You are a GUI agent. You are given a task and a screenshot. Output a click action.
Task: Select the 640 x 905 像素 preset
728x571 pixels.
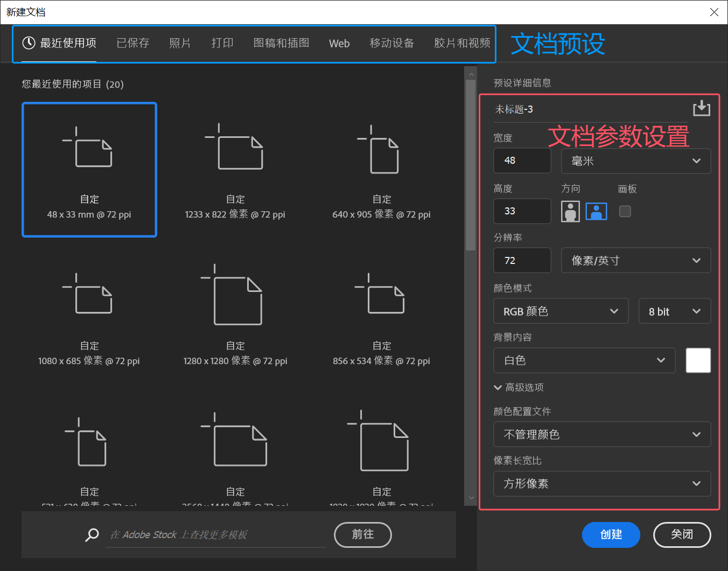click(x=382, y=170)
